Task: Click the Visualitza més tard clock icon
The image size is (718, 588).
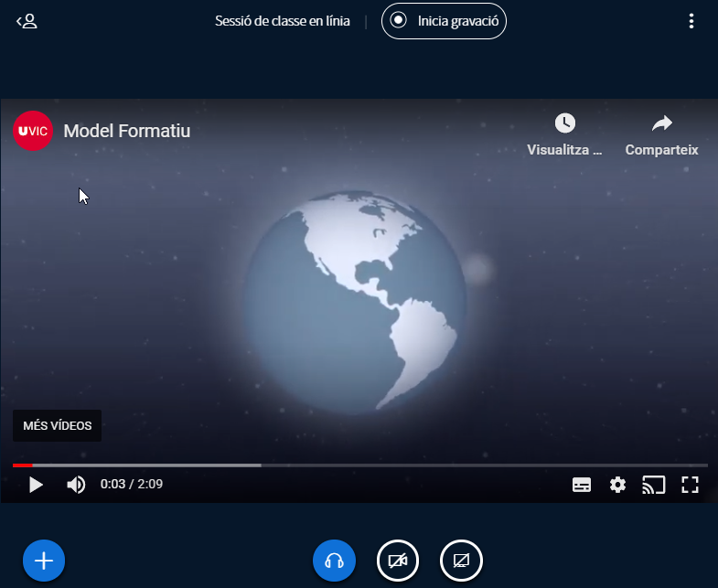Action: click(565, 123)
